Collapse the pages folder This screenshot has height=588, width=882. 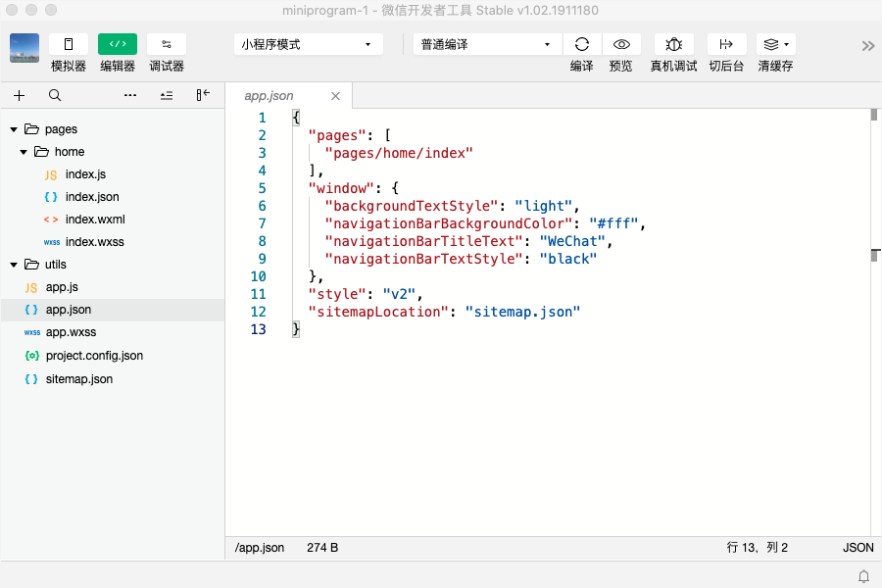[x=14, y=129]
